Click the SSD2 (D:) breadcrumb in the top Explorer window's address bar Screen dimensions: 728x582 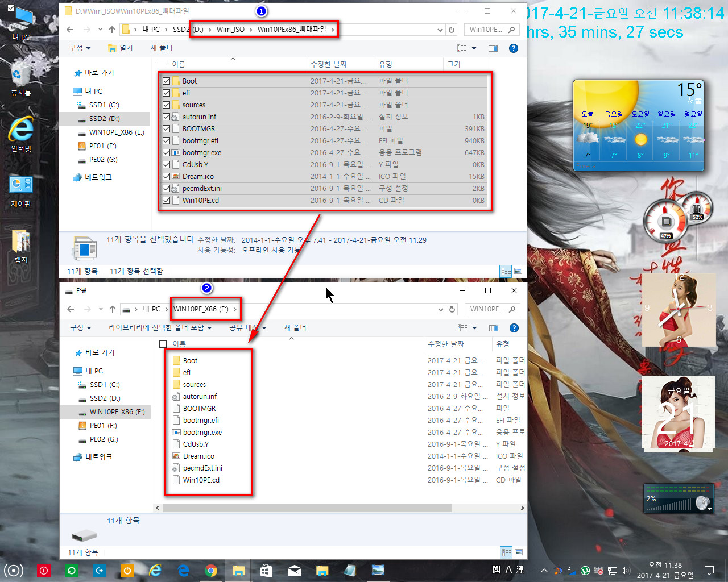click(x=188, y=30)
